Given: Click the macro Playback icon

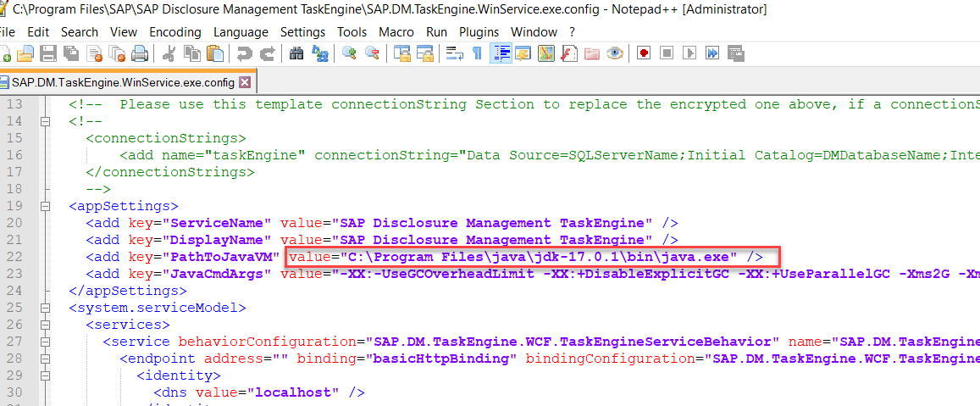Looking at the screenshot, I should point(690,53).
